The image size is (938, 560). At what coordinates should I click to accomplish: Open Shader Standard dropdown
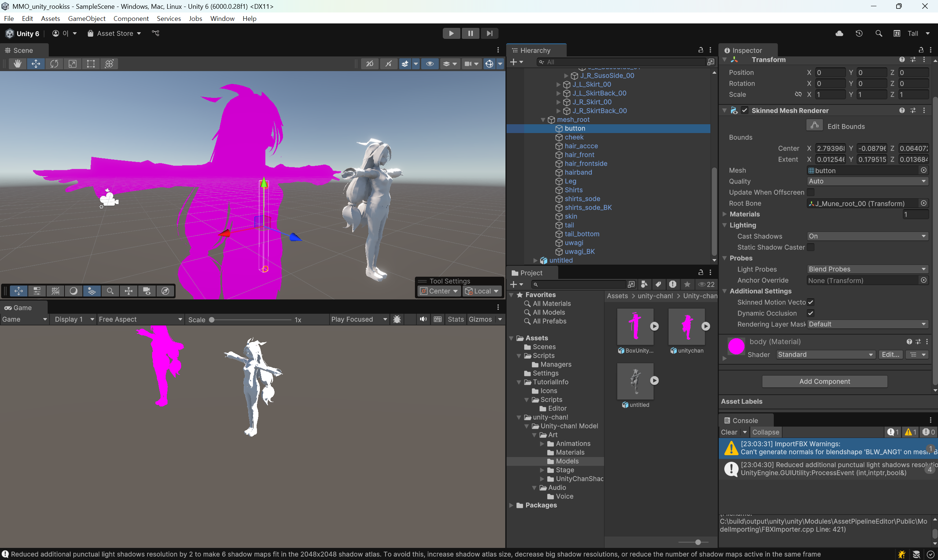point(825,354)
